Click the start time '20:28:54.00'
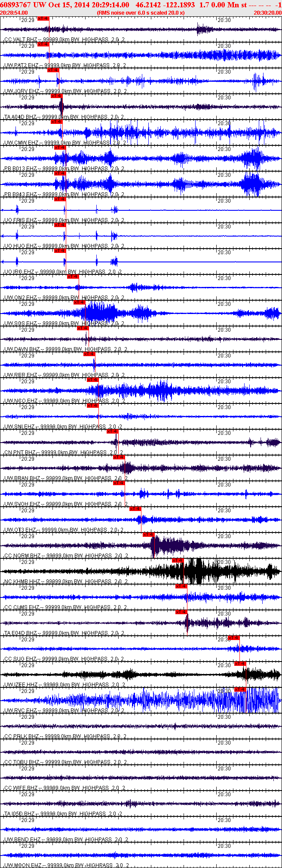 click(x=14, y=13)
